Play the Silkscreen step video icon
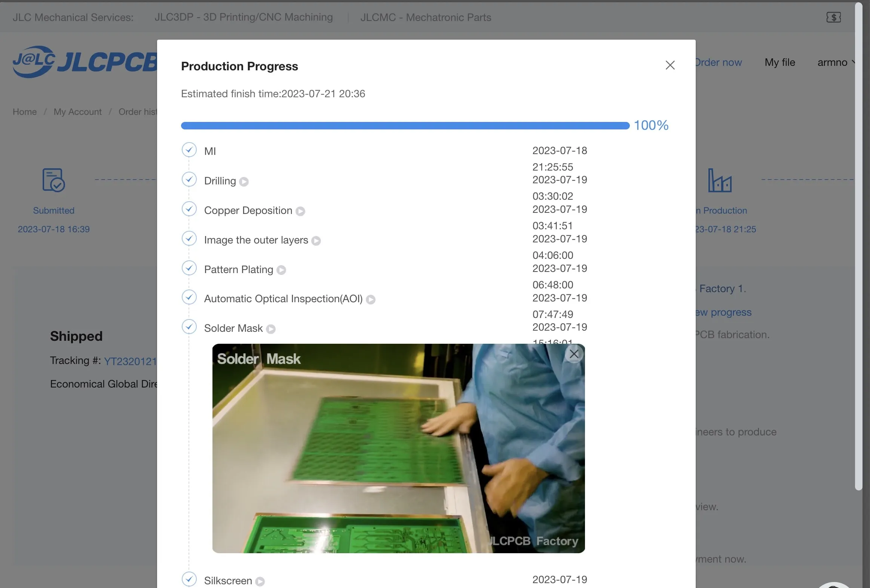Viewport: 870px width, 588px height. pyautogui.click(x=260, y=581)
